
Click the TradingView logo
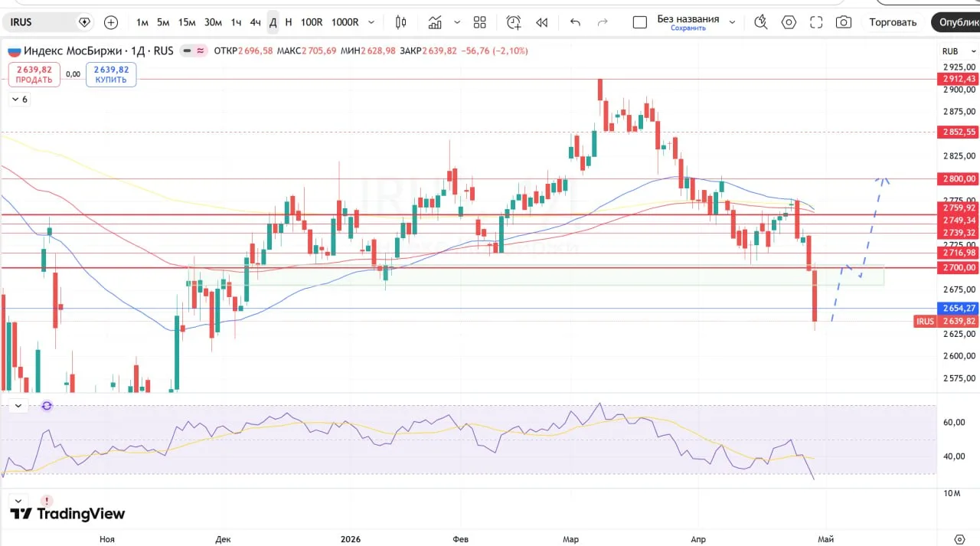(x=67, y=514)
